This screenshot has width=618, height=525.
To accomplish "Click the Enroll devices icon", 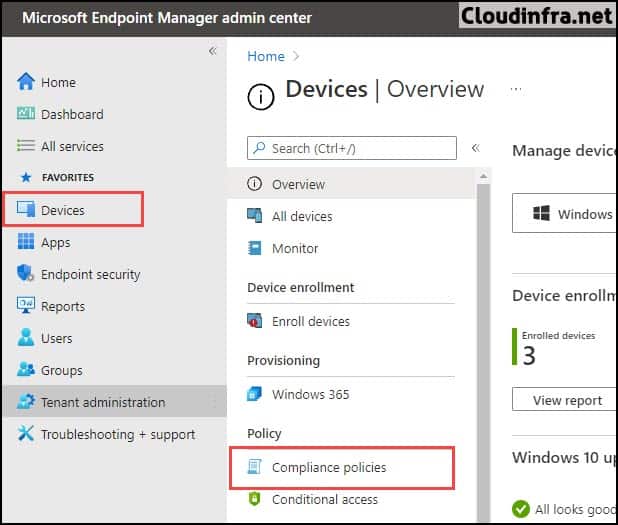I will [254, 320].
